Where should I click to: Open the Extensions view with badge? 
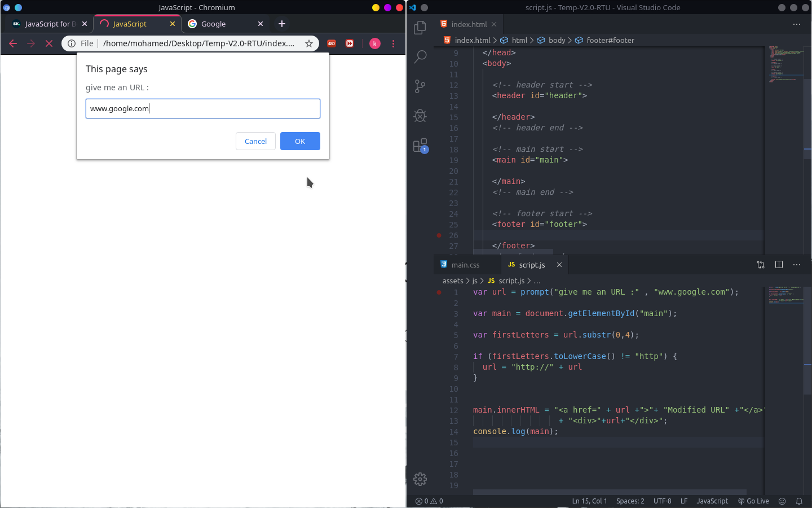click(x=420, y=146)
